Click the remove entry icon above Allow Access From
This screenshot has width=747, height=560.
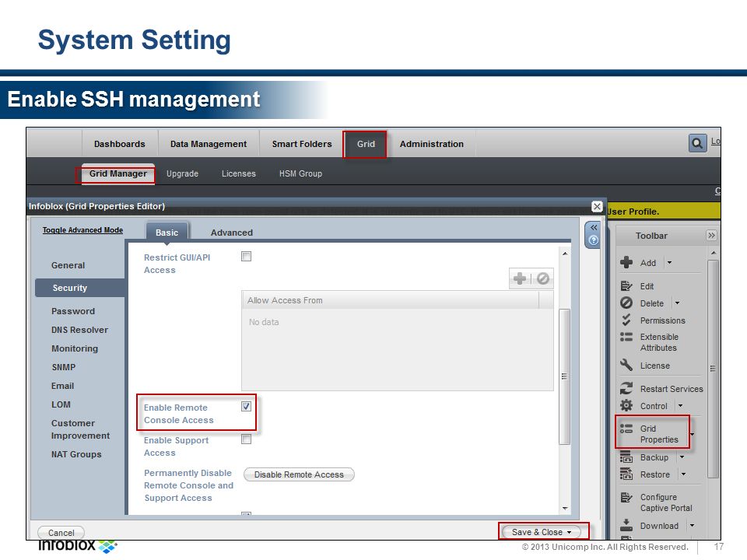pyautogui.click(x=542, y=278)
